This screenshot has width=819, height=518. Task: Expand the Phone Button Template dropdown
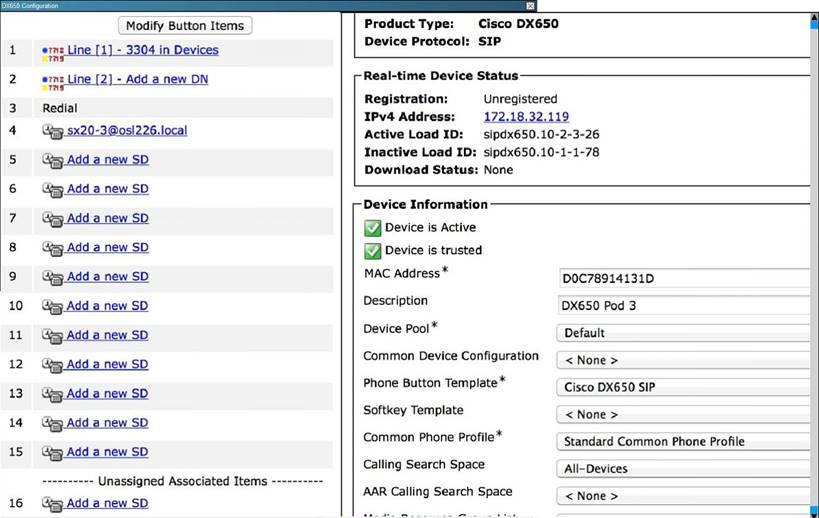pos(682,388)
